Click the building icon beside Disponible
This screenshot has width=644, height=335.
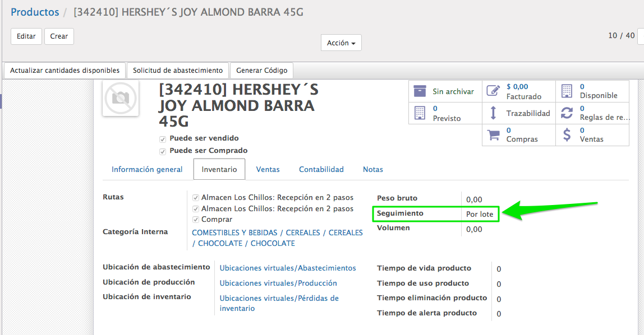(x=567, y=91)
